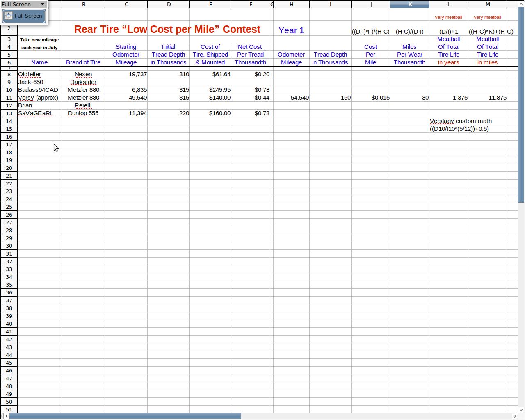
Task: Select column K header
Action: click(409, 4)
